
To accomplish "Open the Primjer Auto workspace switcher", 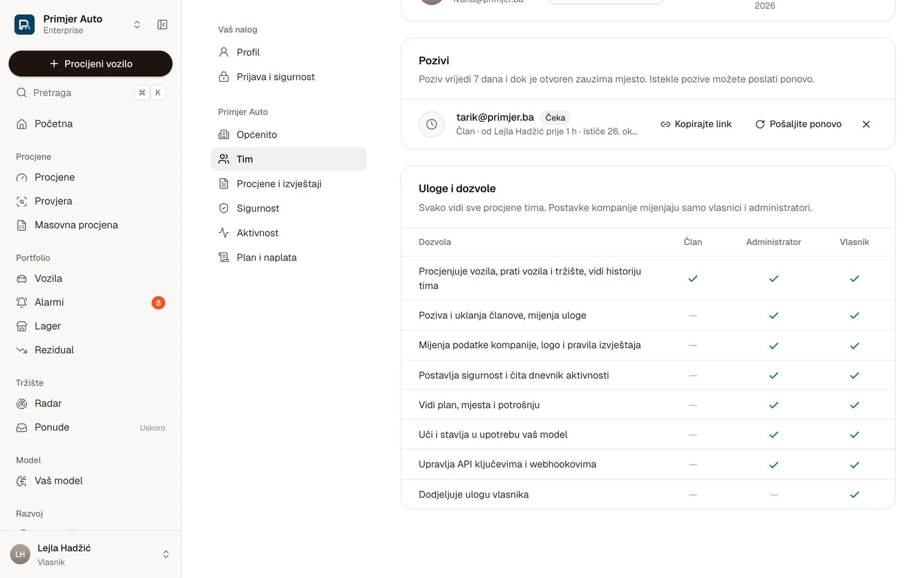I will point(137,24).
